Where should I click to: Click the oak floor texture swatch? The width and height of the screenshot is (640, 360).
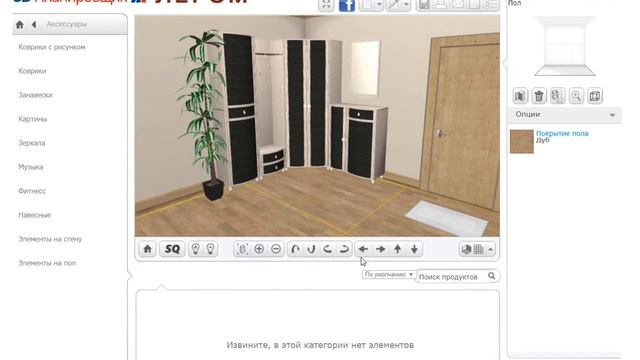pos(522,142)
